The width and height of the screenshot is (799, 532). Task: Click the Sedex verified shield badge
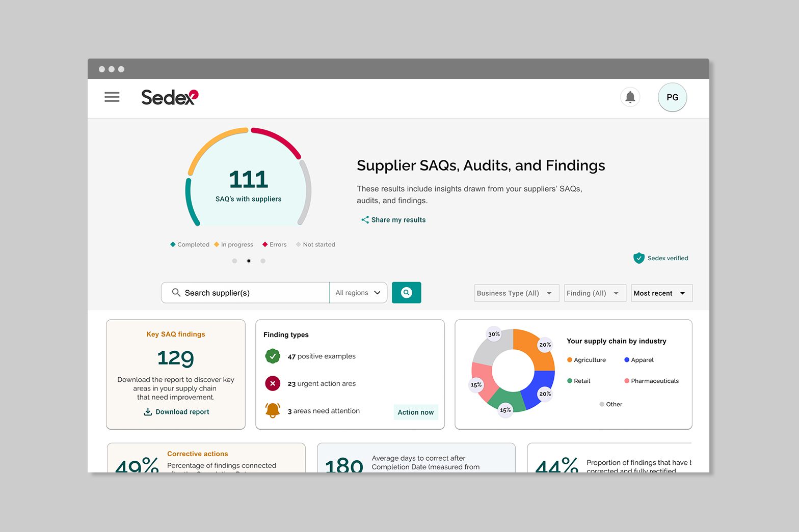coord(638,258)
